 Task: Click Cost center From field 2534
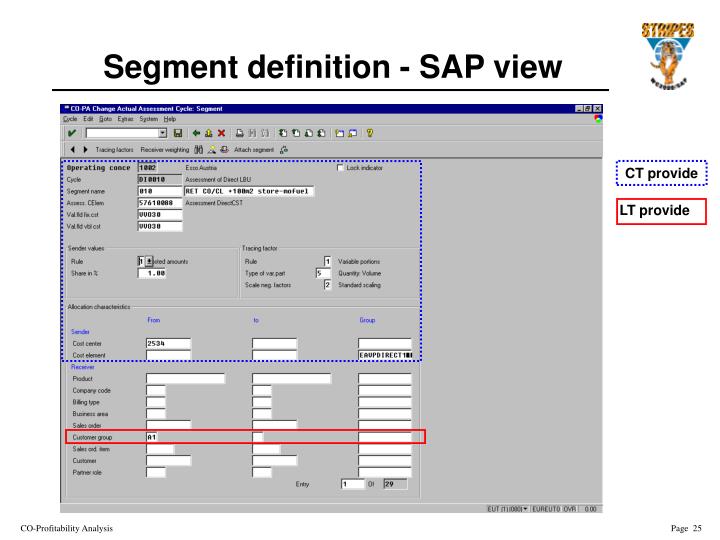pos(168,343)
